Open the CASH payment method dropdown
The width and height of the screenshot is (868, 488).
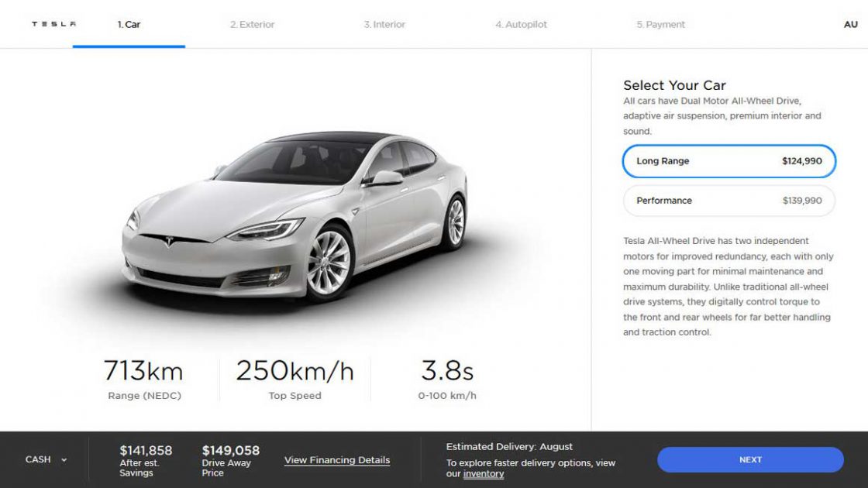pyautogui.click(x=45, y=459)
